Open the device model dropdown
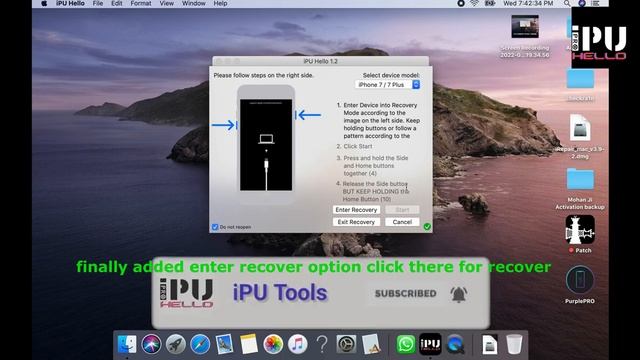 [387, 84]
